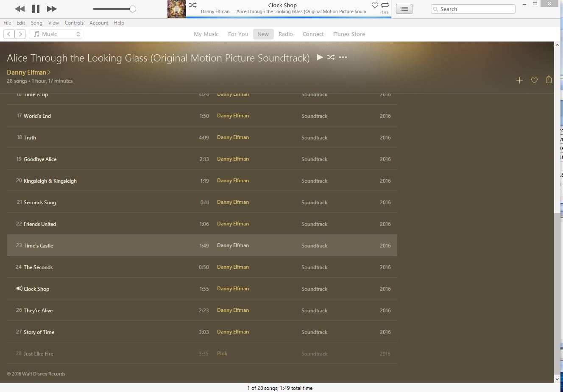Click the speaker icon beside Clock Shop
Viewport: 563px width, 392px height.
[x=19, y=289]
